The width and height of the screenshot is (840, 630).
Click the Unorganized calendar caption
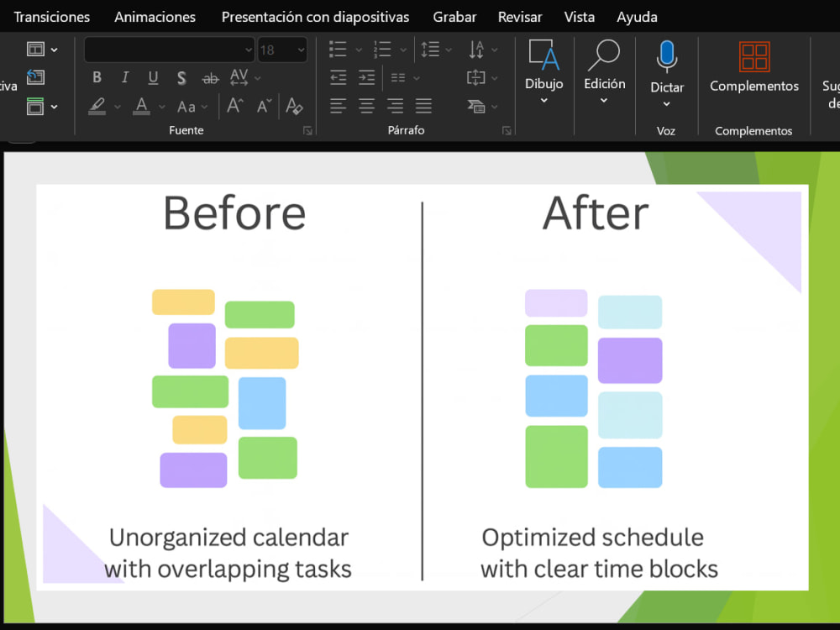228,554
